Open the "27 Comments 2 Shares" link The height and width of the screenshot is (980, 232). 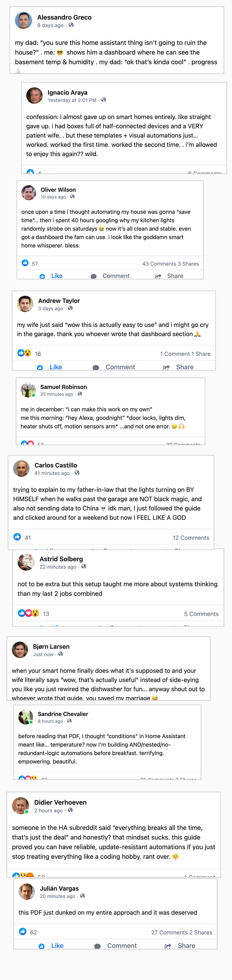182,932
